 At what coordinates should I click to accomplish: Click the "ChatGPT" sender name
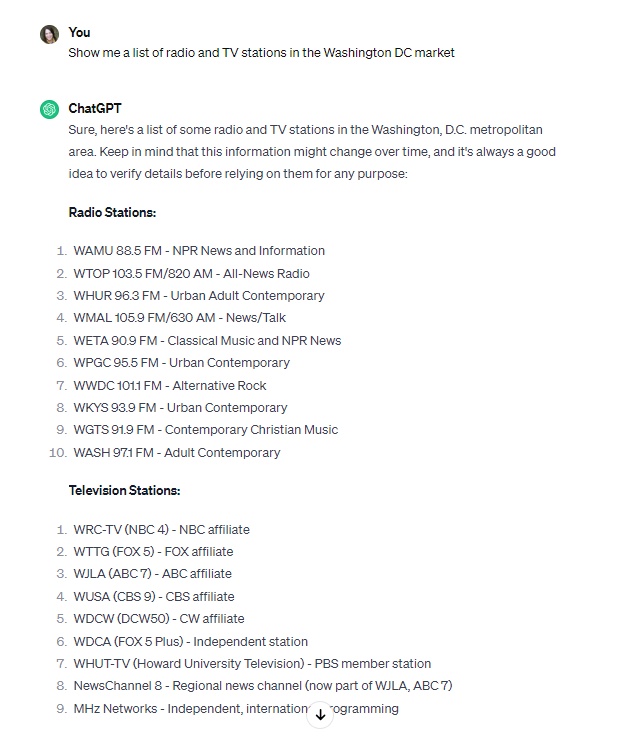pos(94,108)
